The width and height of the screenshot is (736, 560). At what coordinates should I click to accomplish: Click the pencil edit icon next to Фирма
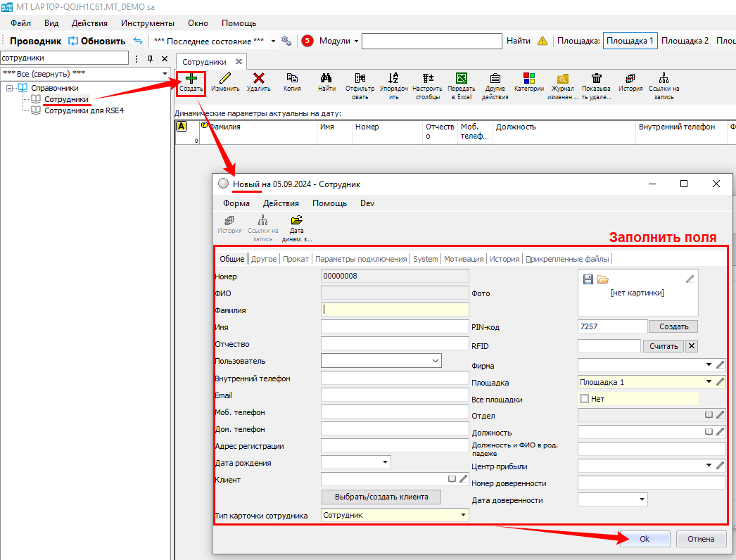[x=720, y=365]
